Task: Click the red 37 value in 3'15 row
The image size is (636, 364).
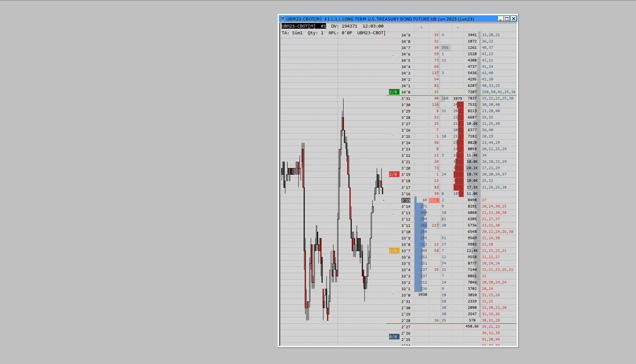Action: coord(484,200)
